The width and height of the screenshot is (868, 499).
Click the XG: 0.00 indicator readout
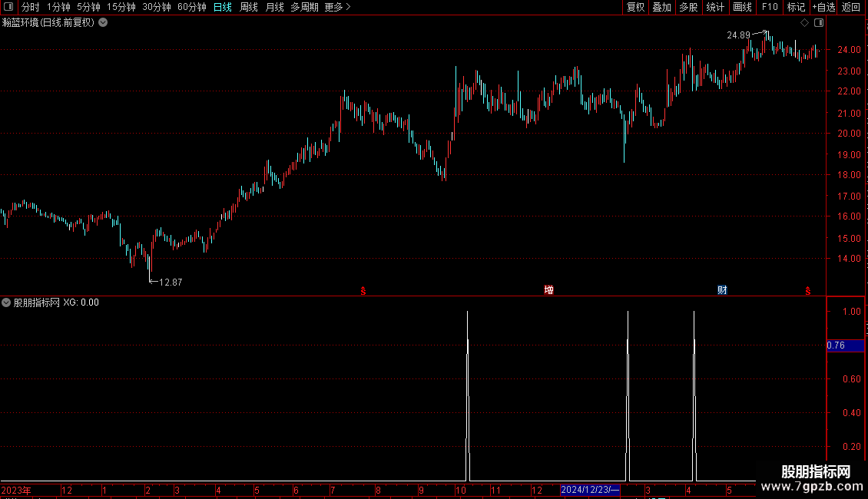tap(81, 302)
